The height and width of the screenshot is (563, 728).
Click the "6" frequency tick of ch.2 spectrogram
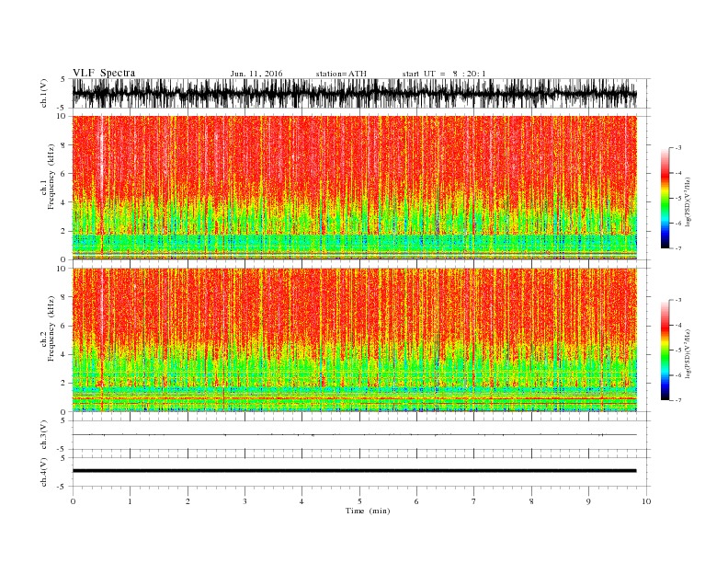[x=64, y=326]
